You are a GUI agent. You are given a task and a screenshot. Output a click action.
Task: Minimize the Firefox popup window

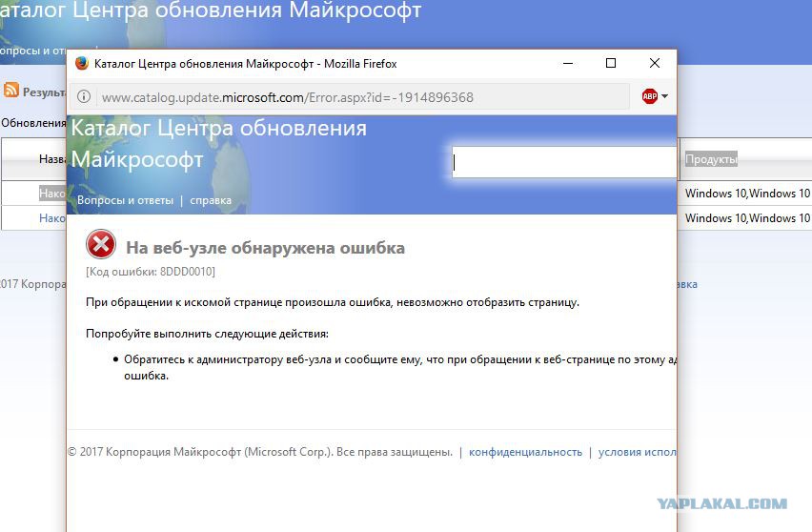pyautogui.click(x=568, y=63)
